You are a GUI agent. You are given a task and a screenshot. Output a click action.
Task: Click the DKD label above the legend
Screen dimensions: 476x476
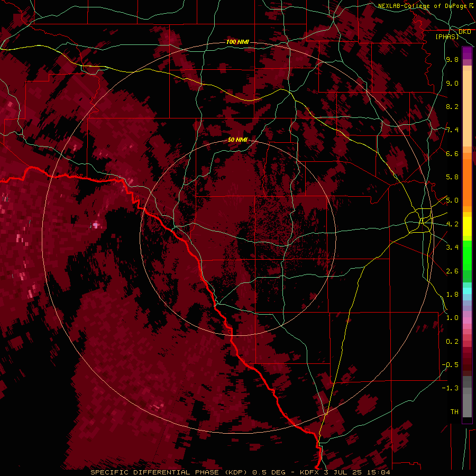coord(464,32)
